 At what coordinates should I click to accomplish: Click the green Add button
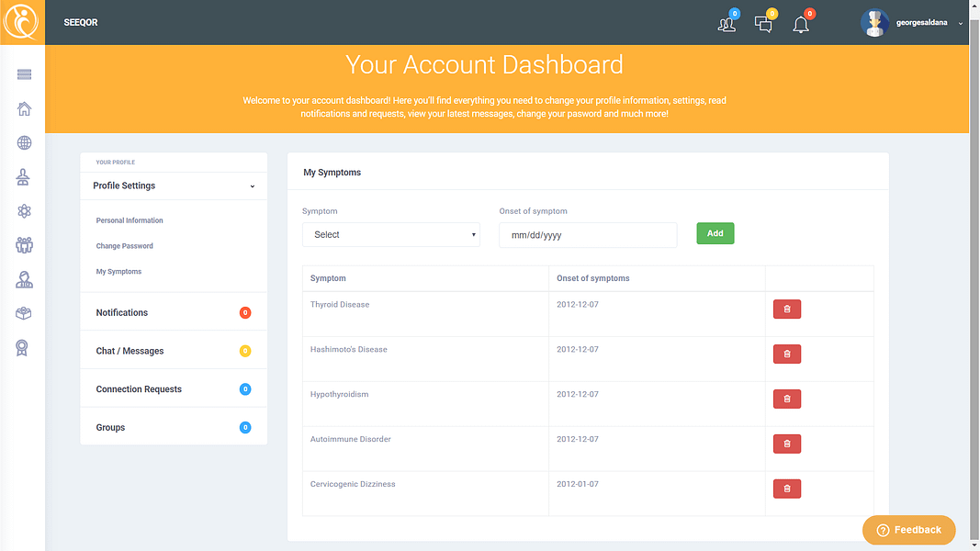715,233
